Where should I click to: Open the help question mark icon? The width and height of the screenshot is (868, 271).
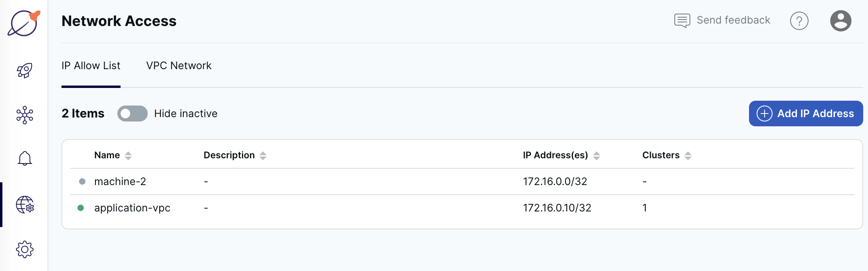point(799,21)
